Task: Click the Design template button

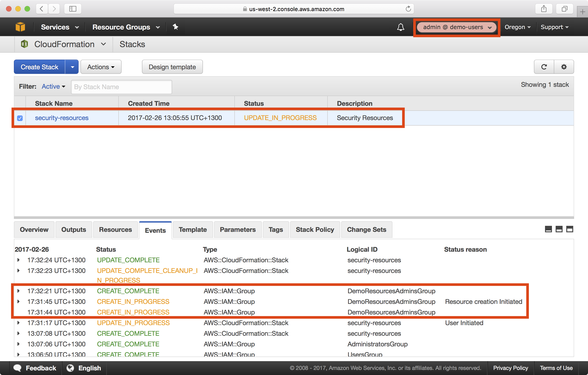Action: click(x=172, y=67)
